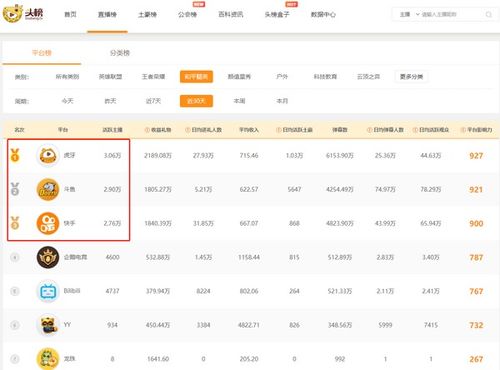Click the 2189.08万 gift revenue cell

tap(158, 156)
